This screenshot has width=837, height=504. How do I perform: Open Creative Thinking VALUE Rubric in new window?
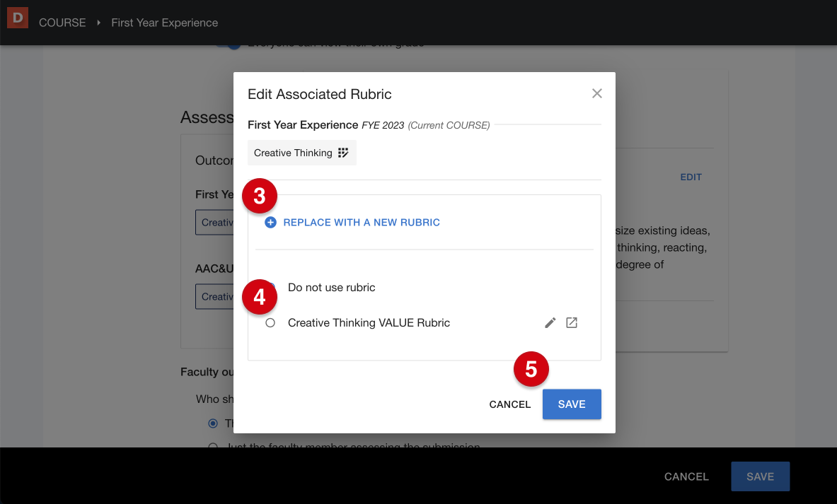(x=572, y=322)
